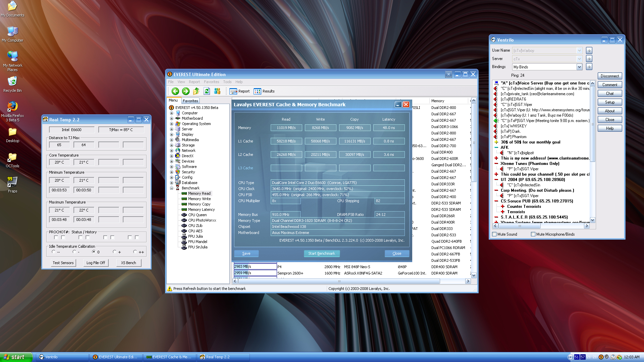This screenshot has width=644, height=362.
Task: Open the OCTools folder icon
Action: pyautogui.click(x=12, y=160)
